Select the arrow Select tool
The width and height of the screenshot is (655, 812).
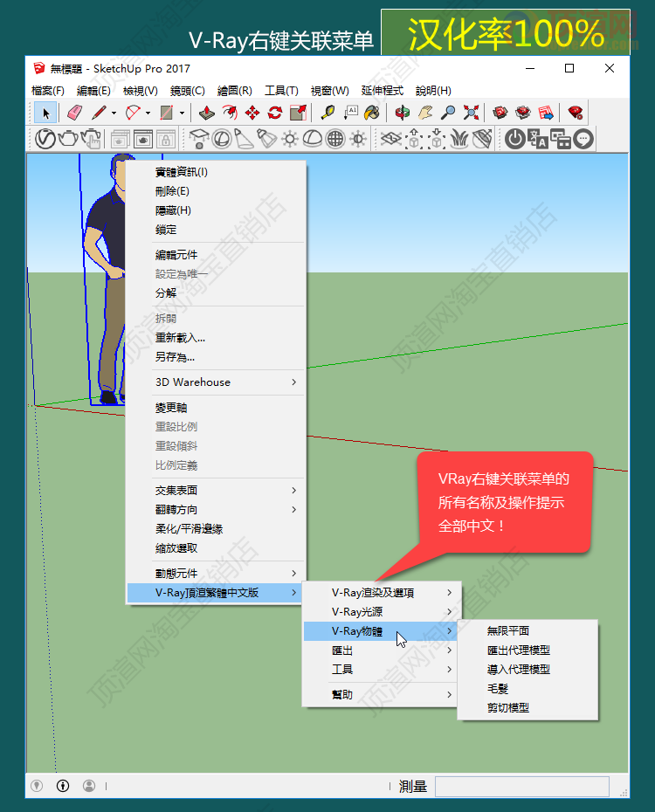pos(45,113)
